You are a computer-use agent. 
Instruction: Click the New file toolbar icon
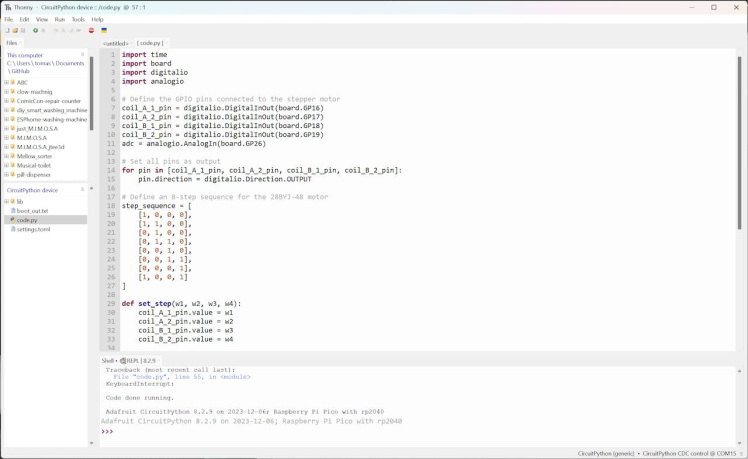pyautogui.click(x=7, y=31)
